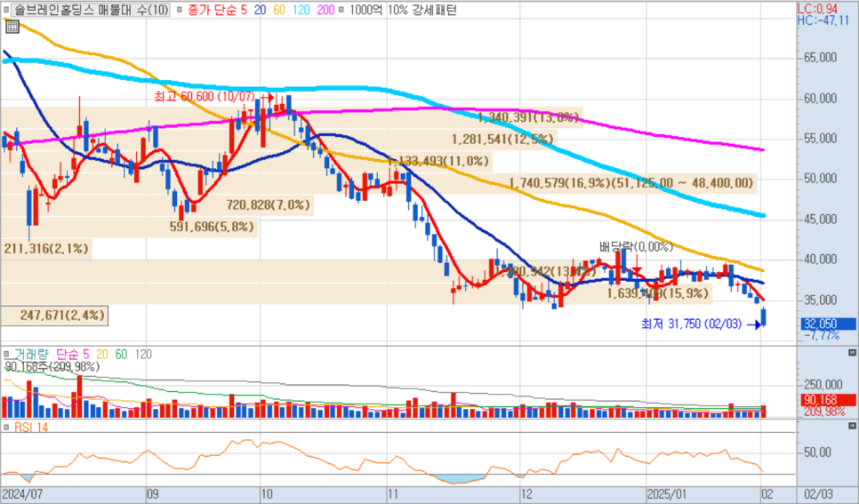Click the 10% 강세패턴 indicator label
This screenshot has height=504, width=859.
[421, 10]
